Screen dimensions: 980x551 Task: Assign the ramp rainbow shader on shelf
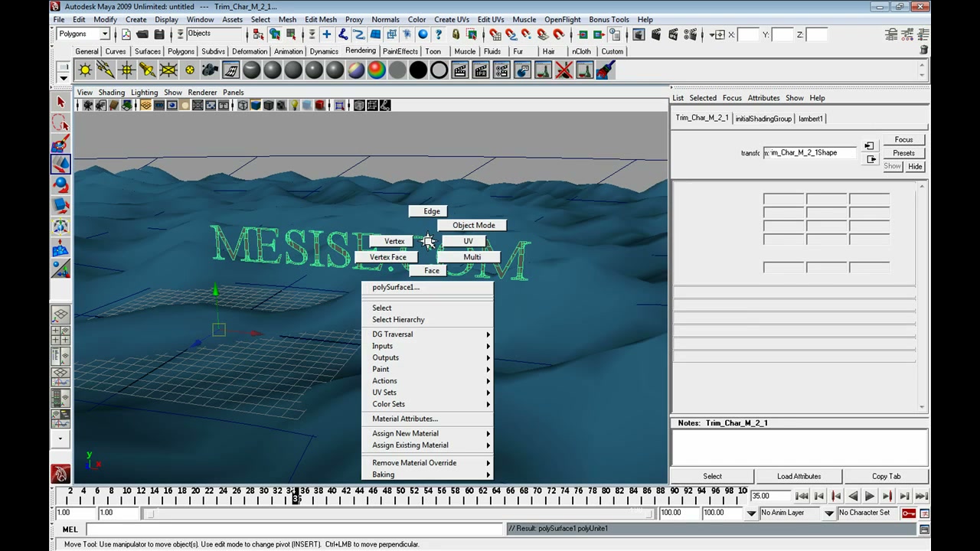tap(377, 70)
